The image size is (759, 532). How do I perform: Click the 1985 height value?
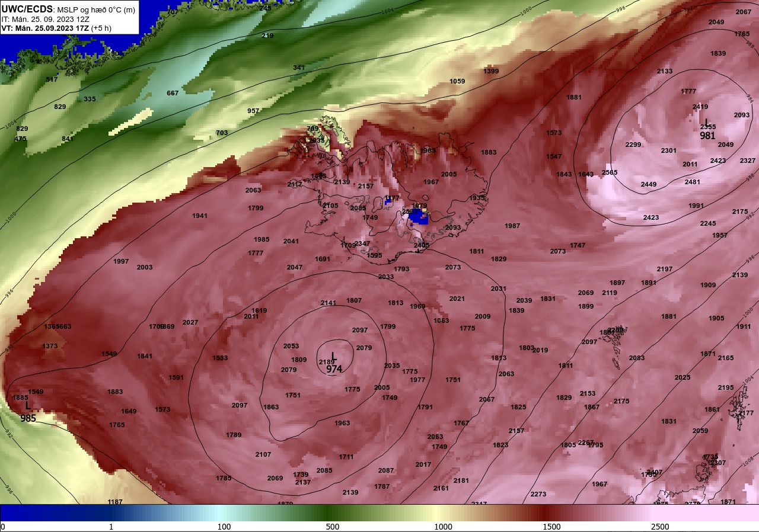tap(261, 239)
